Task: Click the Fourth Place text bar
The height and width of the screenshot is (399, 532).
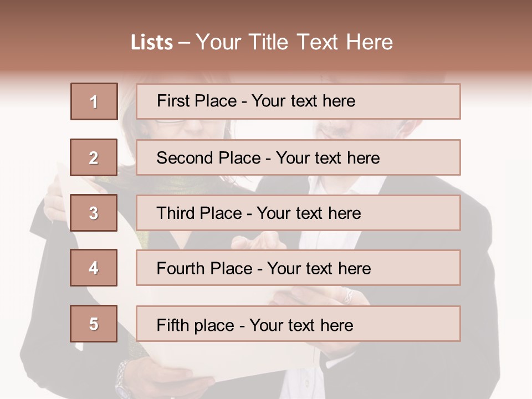Action: pyautogui.click(x=298, y=268)
